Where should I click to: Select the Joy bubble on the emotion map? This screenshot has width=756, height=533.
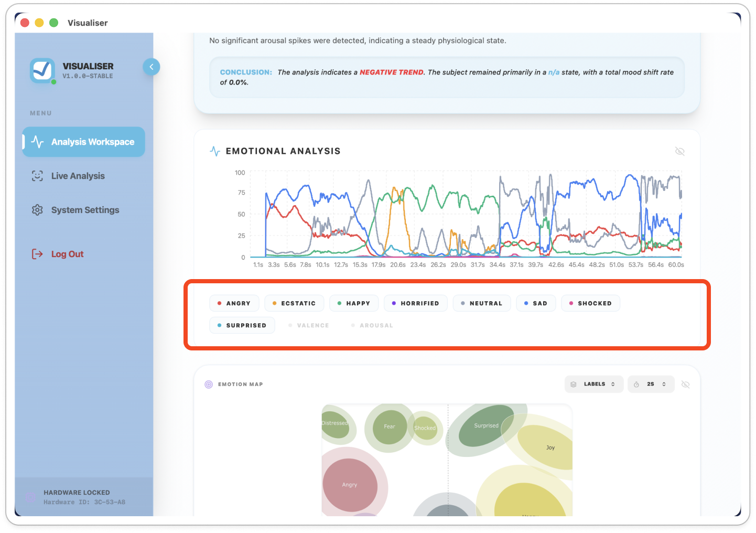point(548,447)
